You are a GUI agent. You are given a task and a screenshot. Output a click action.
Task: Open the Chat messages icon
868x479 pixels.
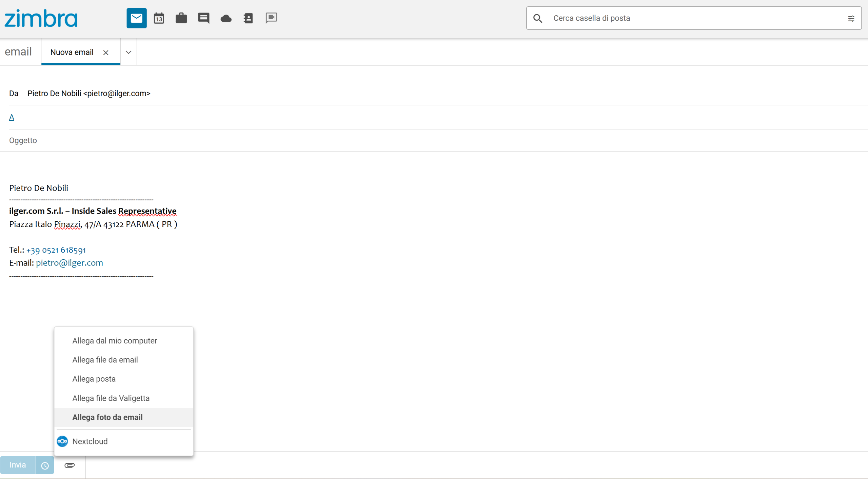click(203, 18)
